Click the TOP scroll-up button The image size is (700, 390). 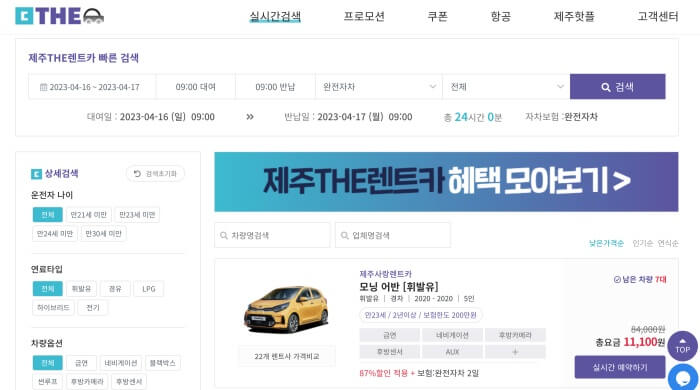coord(682,346)
